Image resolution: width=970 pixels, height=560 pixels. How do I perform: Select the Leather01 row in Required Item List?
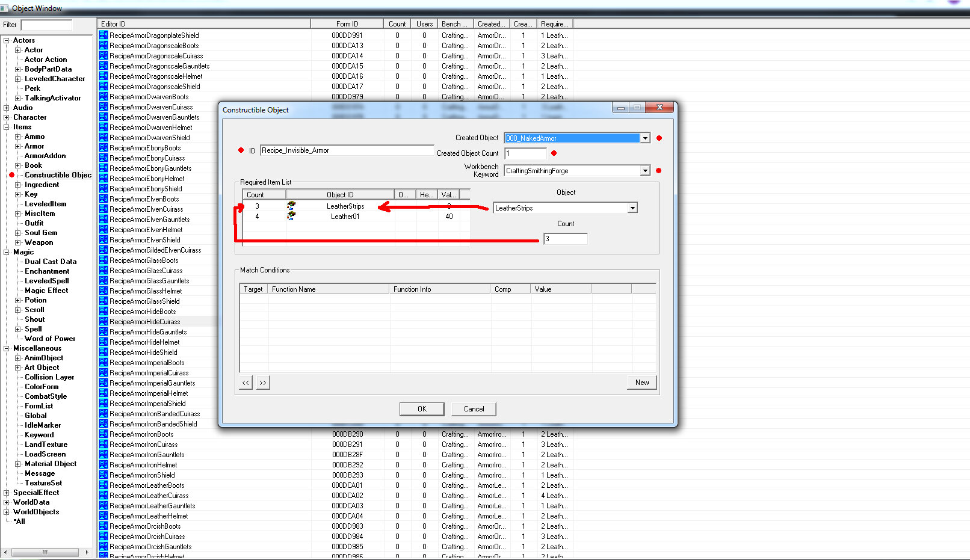[x=356, y=217]
